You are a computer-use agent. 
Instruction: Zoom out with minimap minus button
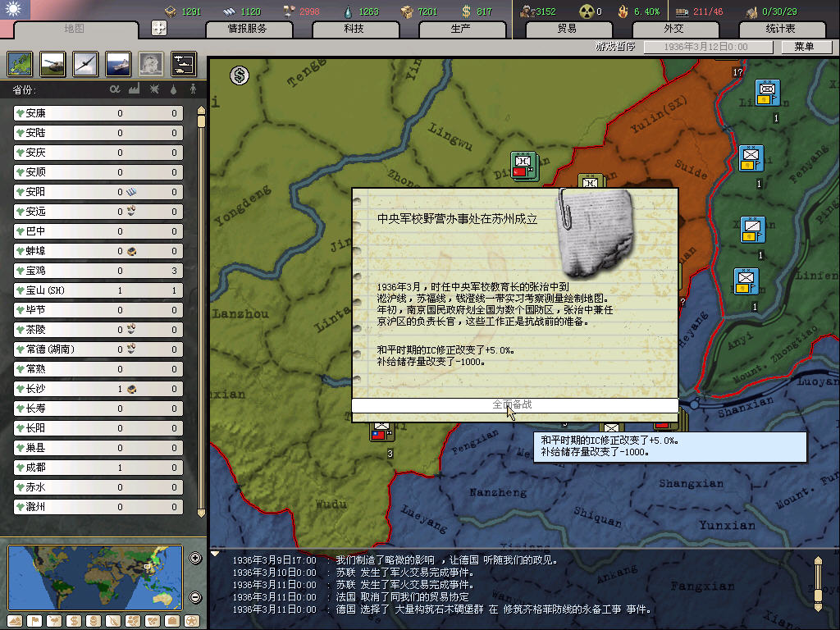(x=195, y=597)
